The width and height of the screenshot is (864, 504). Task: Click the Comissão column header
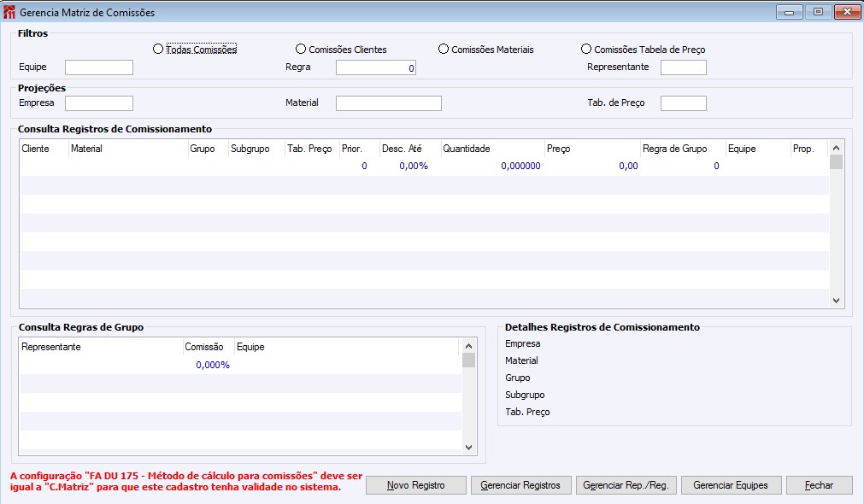pyautogui.click(x=204, y=347)
